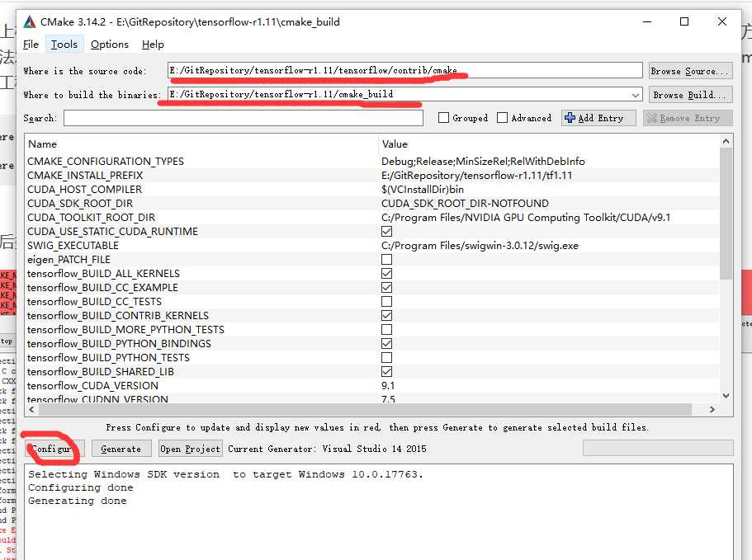Open the Options menu
This screenshot has height=560, width=752.
(x=109, y=45)
